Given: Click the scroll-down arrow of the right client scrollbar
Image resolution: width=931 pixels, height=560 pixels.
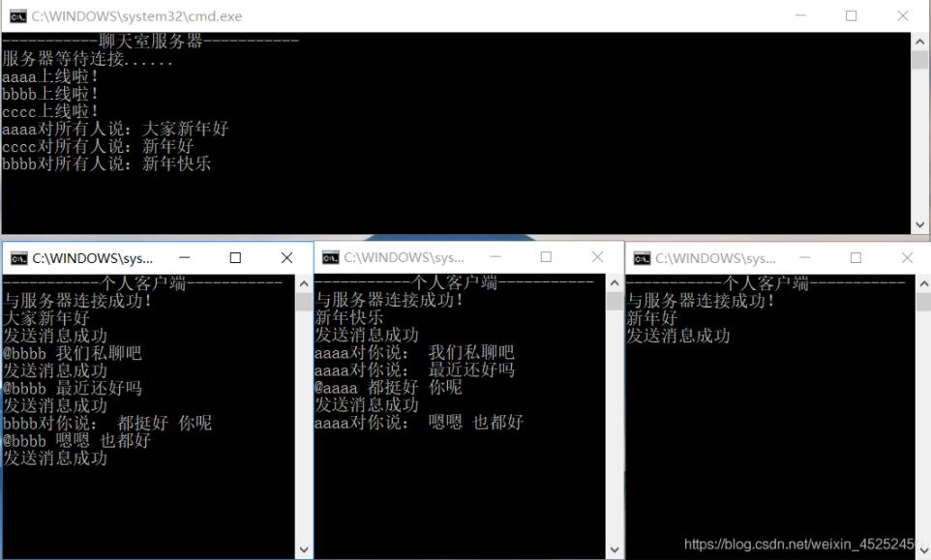Looking at the screenshot, I should 921,547.
